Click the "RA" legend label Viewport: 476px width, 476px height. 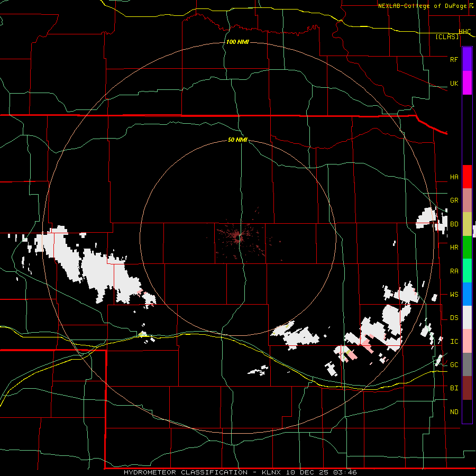(x=454, y=271)
